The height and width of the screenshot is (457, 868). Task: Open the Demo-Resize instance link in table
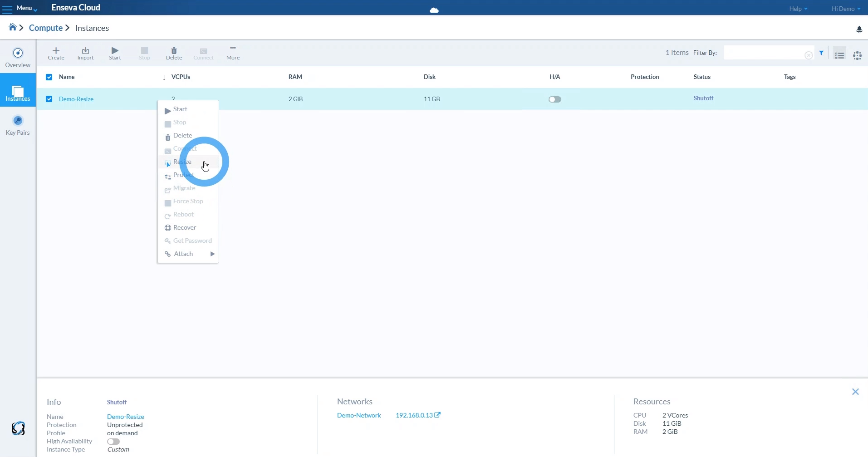tap(76, 99)
